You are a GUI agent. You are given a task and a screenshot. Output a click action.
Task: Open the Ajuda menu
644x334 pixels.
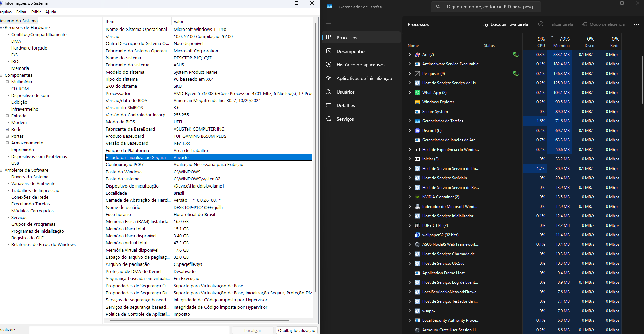[51, 12]
